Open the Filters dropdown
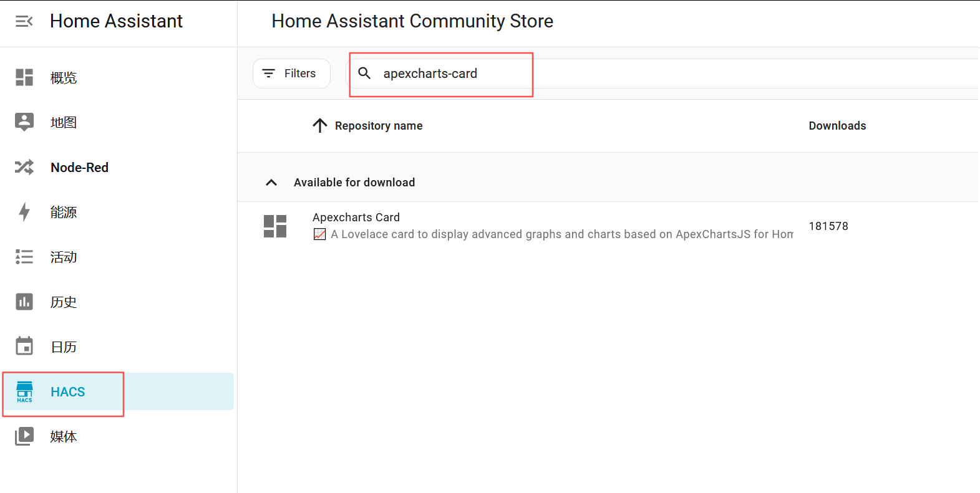The width and height of the screenshot is (980, 493). 291,74
